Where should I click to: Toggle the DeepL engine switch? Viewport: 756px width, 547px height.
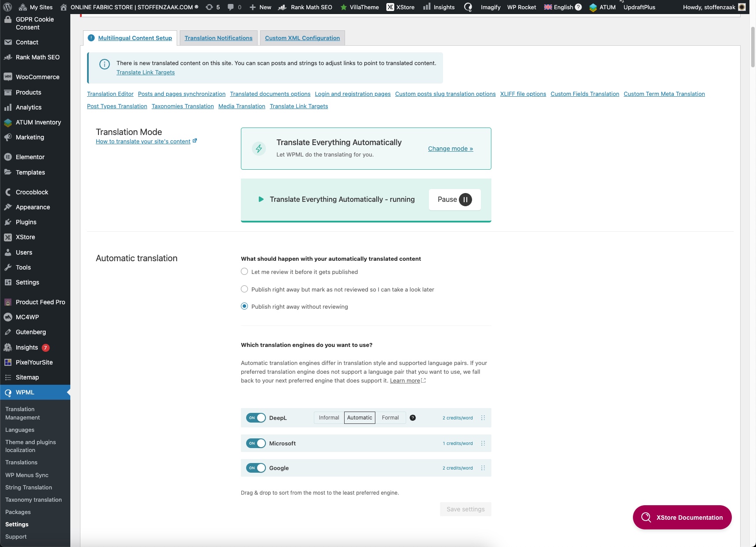click(x=256, y=418)
